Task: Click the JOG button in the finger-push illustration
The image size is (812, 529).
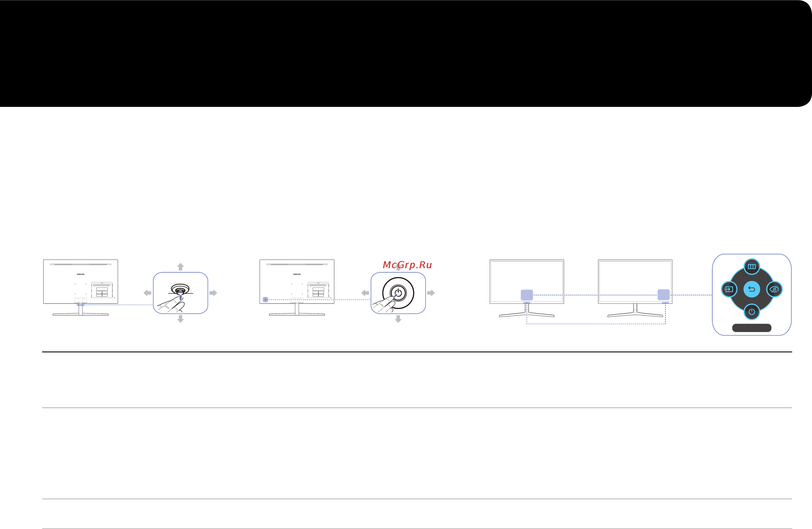Action: click(180, 290)
